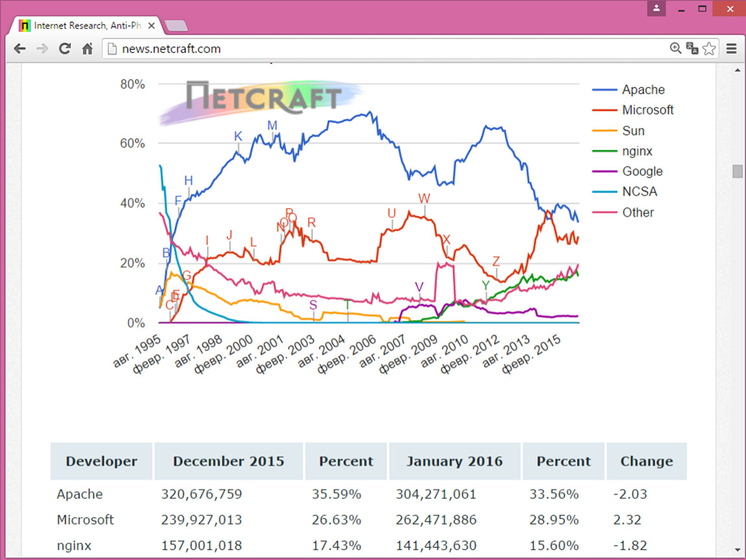Select the NCSA legend item
This screenshot has height=560, width=746.
coord(639,192)
